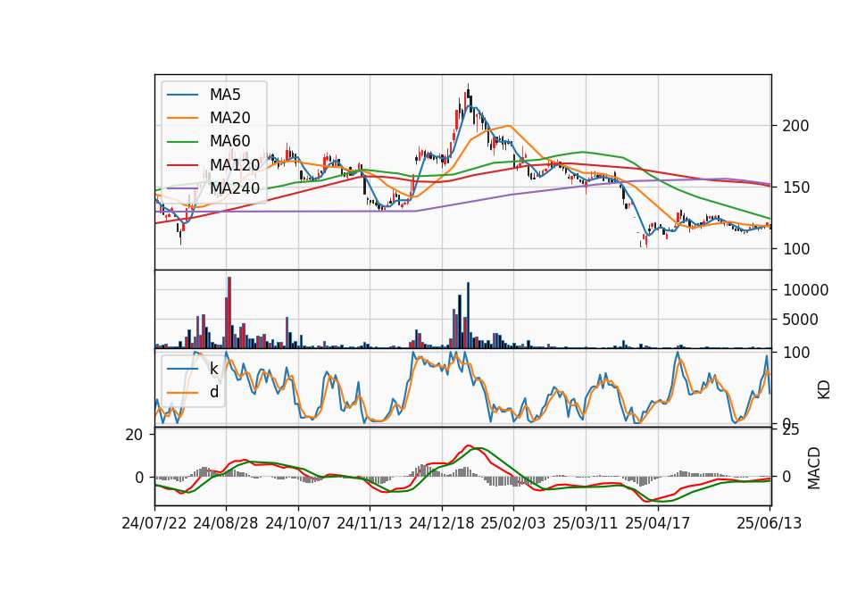
Task: Click the red MA120 legend line sample
Action: click(182, 165)
